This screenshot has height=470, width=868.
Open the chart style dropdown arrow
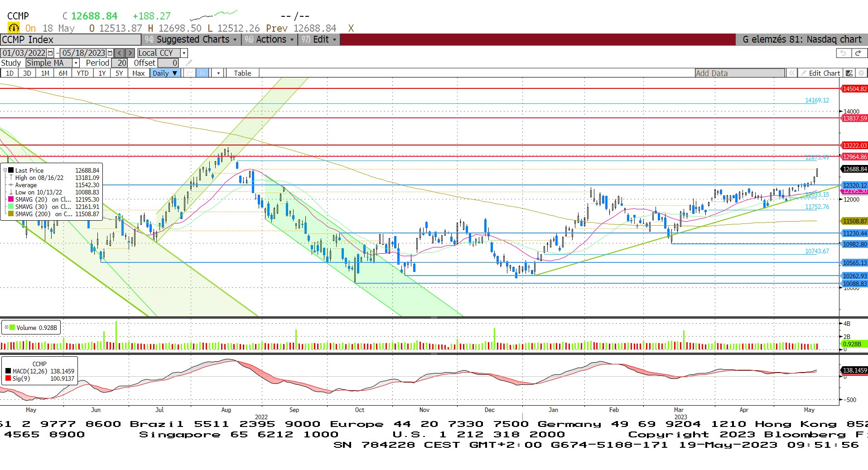pos(218,73)
